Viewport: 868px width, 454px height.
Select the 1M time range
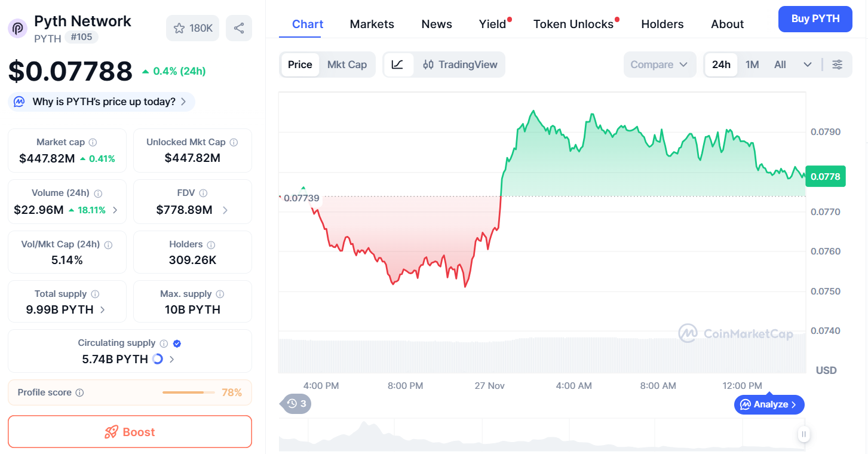click(752, 65)
